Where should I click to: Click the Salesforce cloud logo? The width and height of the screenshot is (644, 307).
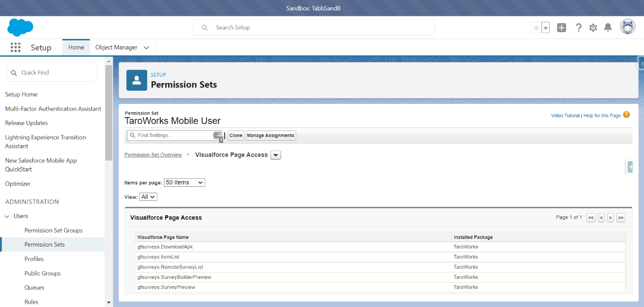point(20,27)
